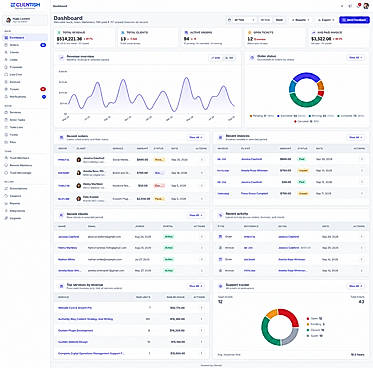
Task: Click the $514,221.36 revenue value
Action: (x=70, y=39)
